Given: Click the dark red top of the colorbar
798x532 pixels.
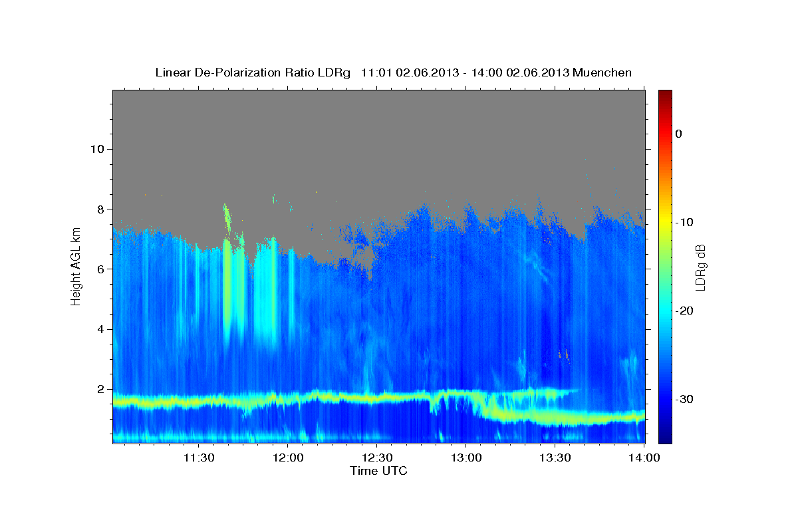Looking at the screenshot, I should pyautogui.click(x=665, y=94).
